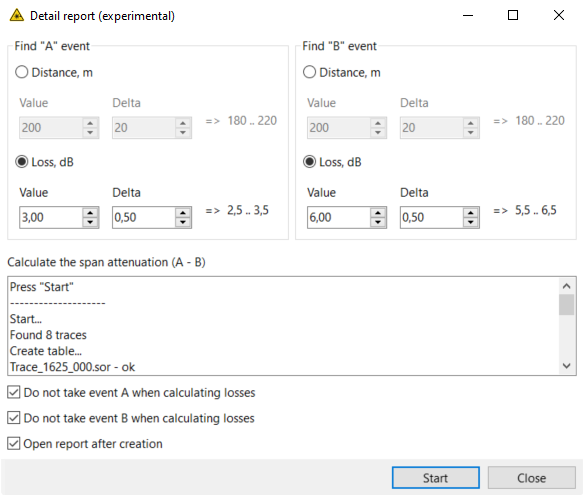Click the A event Loss Value field 3,00
The width and height of the screenshot is (583, 495).
(x=51, y=217)
